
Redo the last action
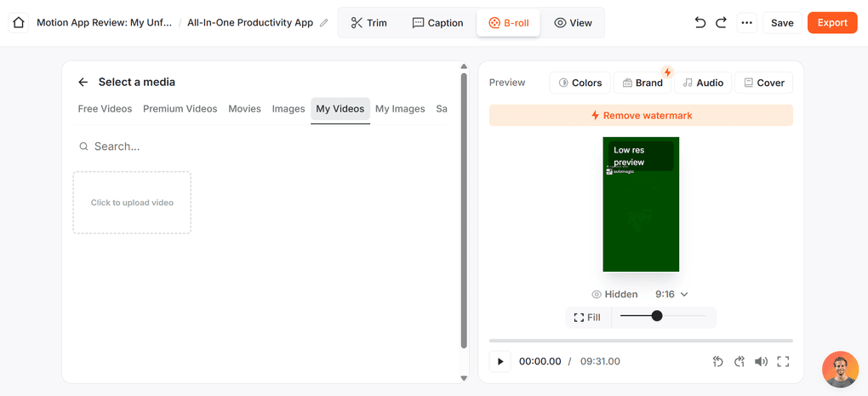click(721, 23)
